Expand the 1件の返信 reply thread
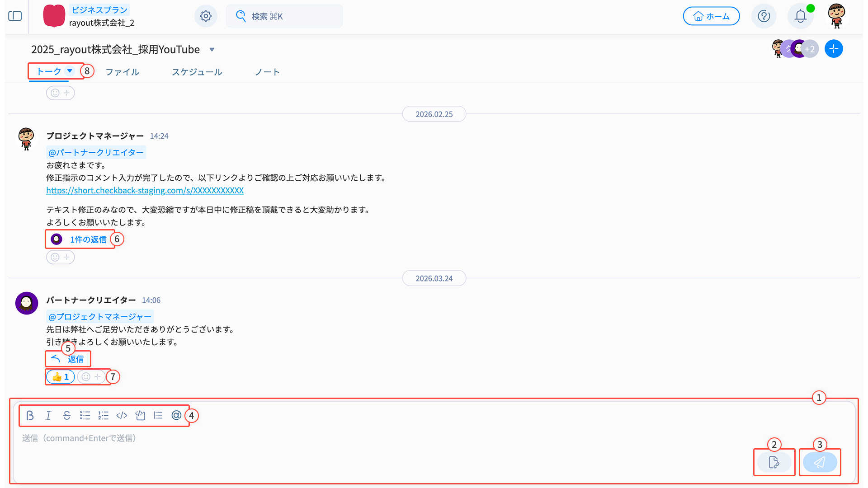868x488 pixels. 88,239
